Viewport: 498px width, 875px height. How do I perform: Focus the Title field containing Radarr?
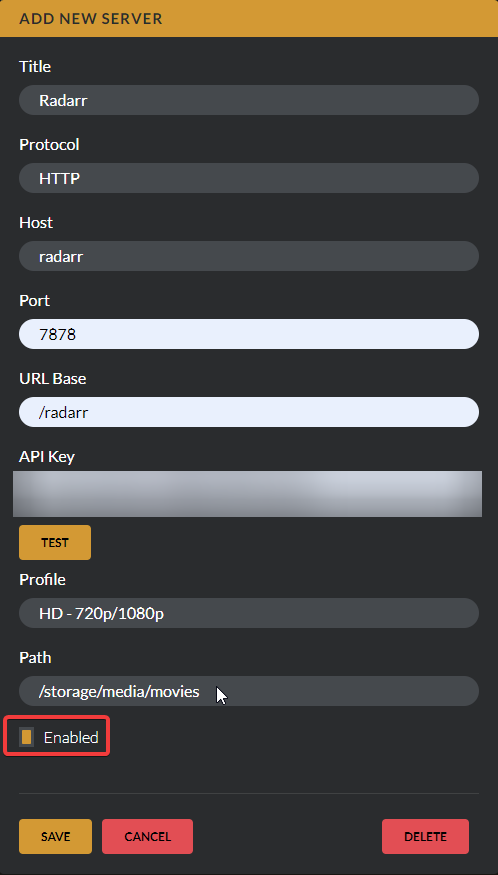[x=249, y=100]
